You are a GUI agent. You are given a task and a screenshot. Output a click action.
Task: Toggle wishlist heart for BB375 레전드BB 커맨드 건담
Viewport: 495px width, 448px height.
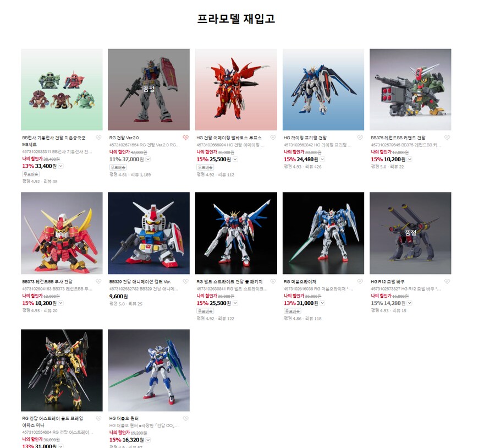click(447, 138)
